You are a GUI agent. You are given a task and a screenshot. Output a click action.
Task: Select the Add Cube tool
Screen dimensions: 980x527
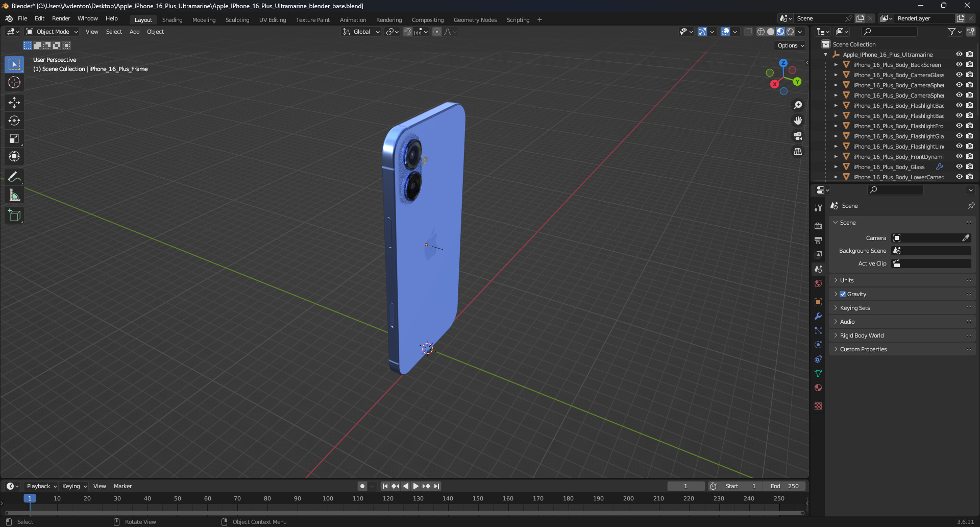pos(14,215)
